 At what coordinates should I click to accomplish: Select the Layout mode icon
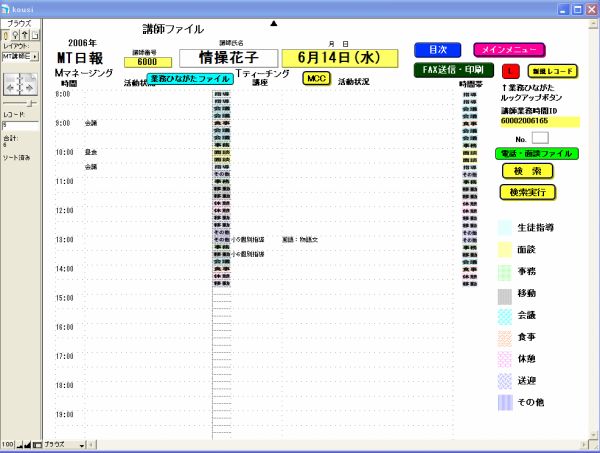coord(27,35)
